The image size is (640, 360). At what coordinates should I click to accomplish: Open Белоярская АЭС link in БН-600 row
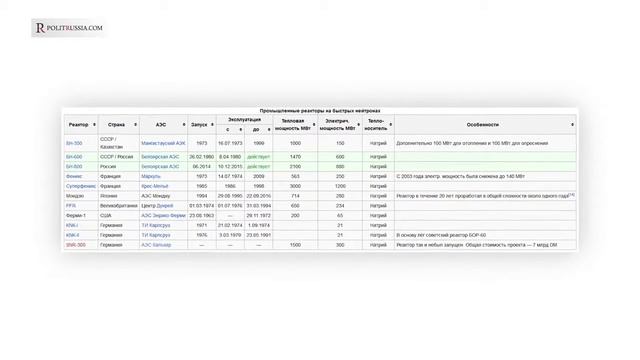[x=160, y=157]
